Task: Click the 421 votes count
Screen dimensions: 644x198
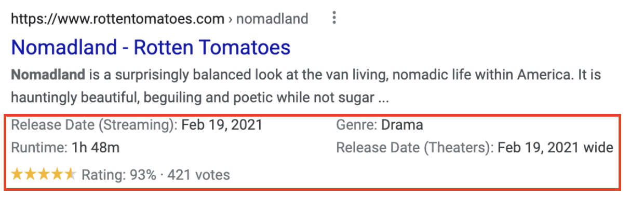Action: click(198, 175)
